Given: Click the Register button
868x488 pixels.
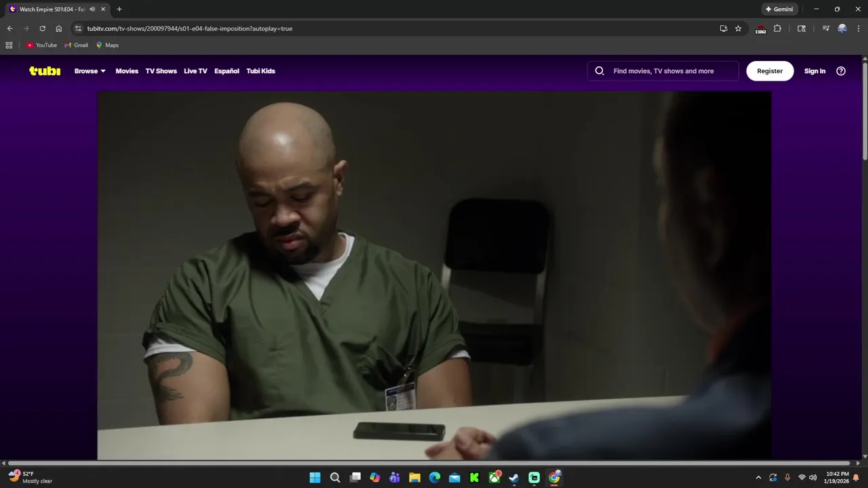Looking at the screenshot, I should pyautogui.click(x=770, y=71).
